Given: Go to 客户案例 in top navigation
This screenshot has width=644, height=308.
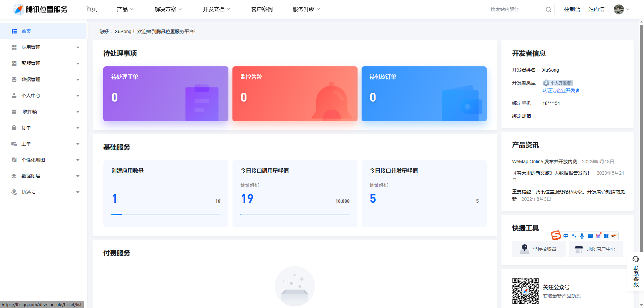Looking at the screenshot, I should [262, 9].
